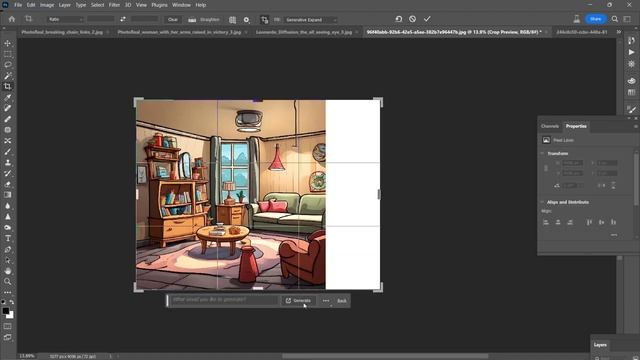640x360 pixels.
Task: Reset the crop box with the reset arrow
Action: coord(399,19)
